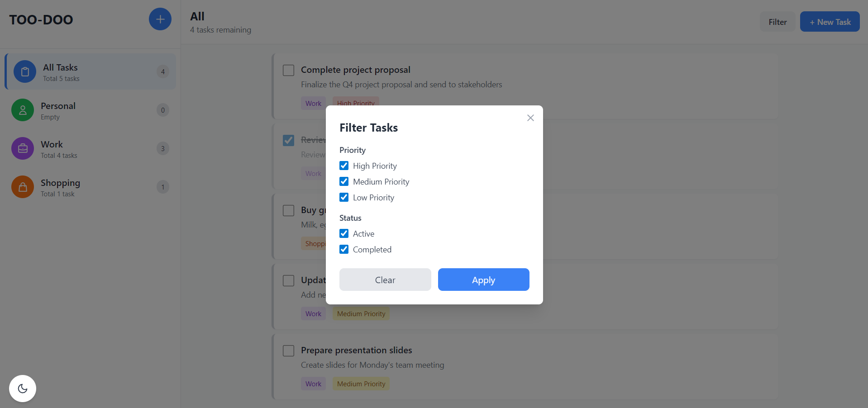Click the purple Work briefcase icon
The image size is (868, 408).
pos(23,148)
